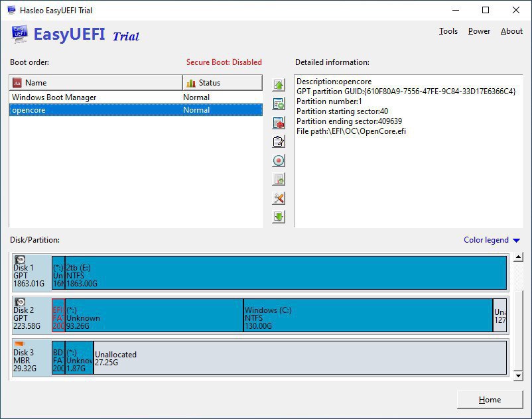Select the opencore boot entry
Viewport: 532px width, 419px height.
click(136, 110)
